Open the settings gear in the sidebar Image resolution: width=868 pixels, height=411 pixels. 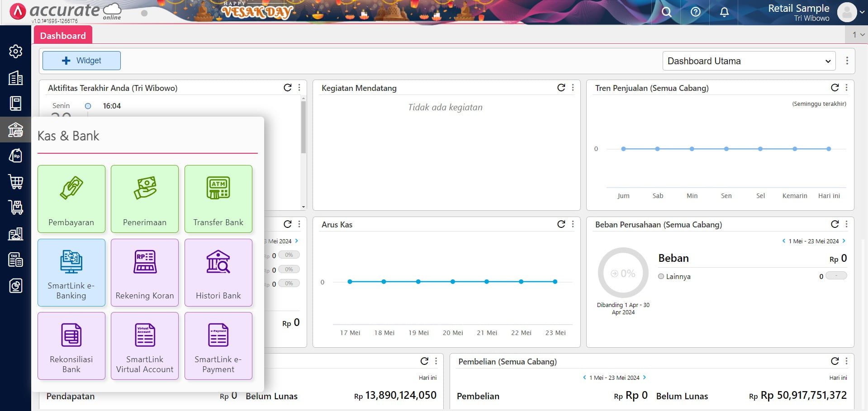(x=15, y=52)
